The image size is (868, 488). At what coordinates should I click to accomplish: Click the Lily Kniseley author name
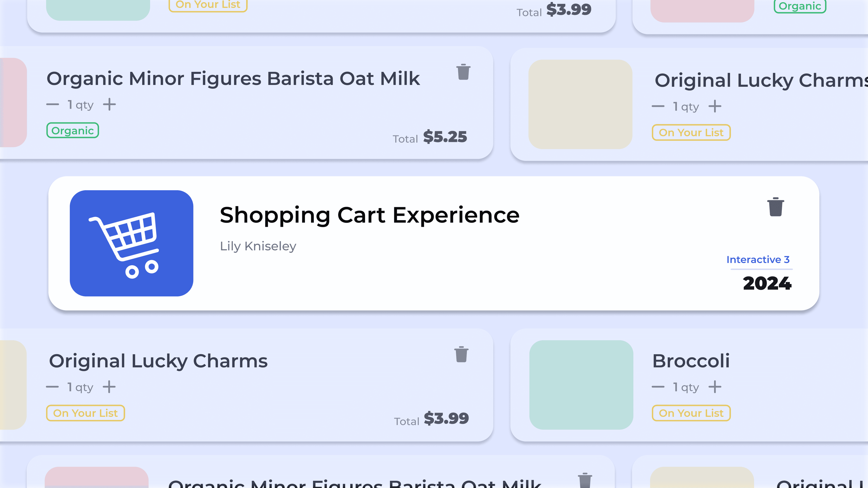pyautogui.click(x=258, y=246)
